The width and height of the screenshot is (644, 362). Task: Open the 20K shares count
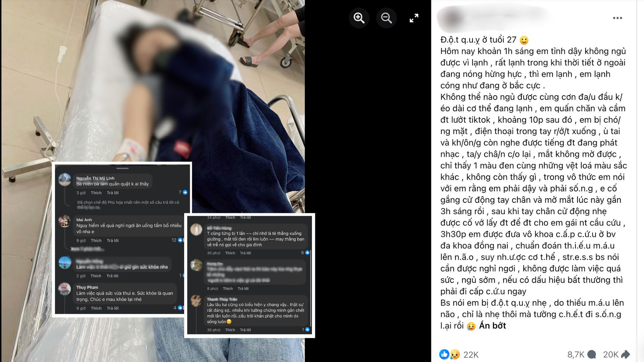click(616, 355)
